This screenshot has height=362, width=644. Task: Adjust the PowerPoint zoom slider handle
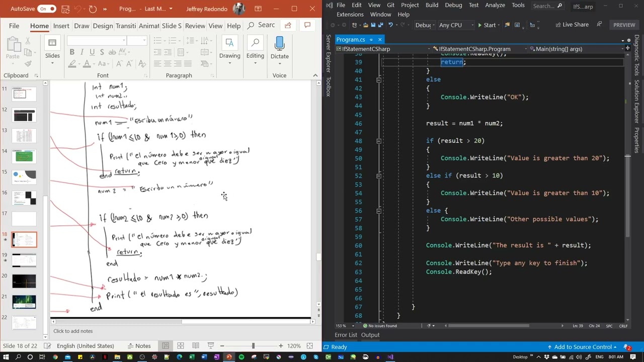(x=253, y=346)
